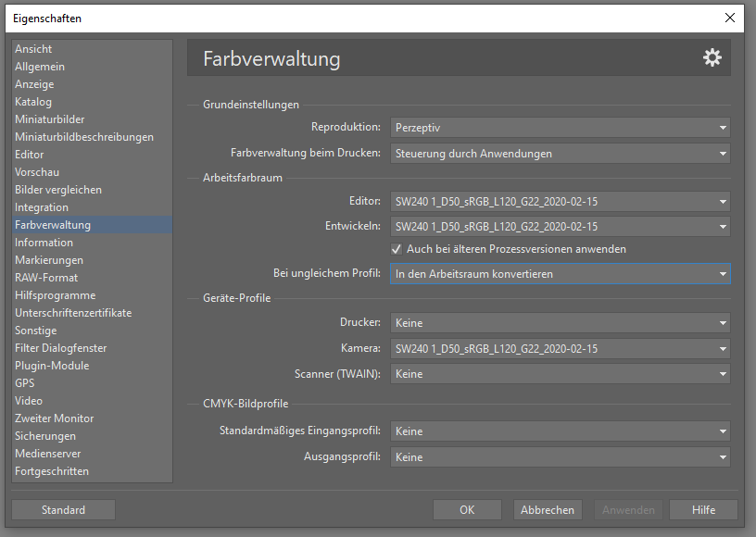
Task: Go to the RAW-Format settings page
Action: pyautogui.click(x=46, y=278)
